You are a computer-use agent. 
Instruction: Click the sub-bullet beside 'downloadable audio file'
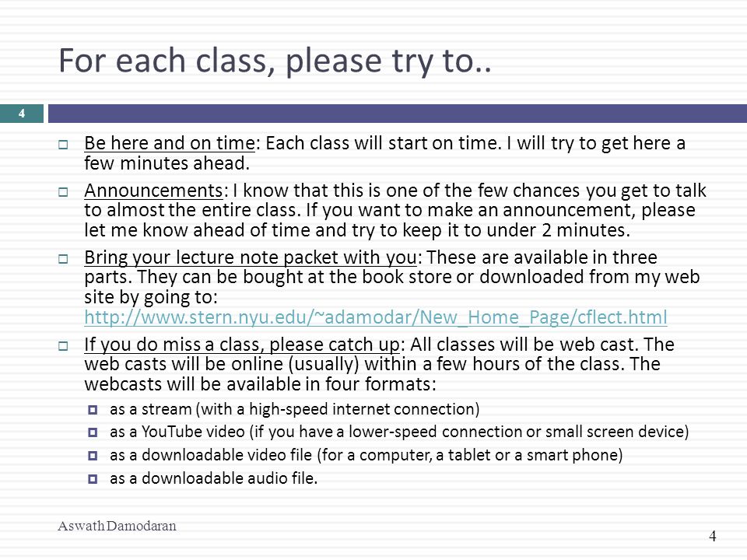(x=93, y=478)
